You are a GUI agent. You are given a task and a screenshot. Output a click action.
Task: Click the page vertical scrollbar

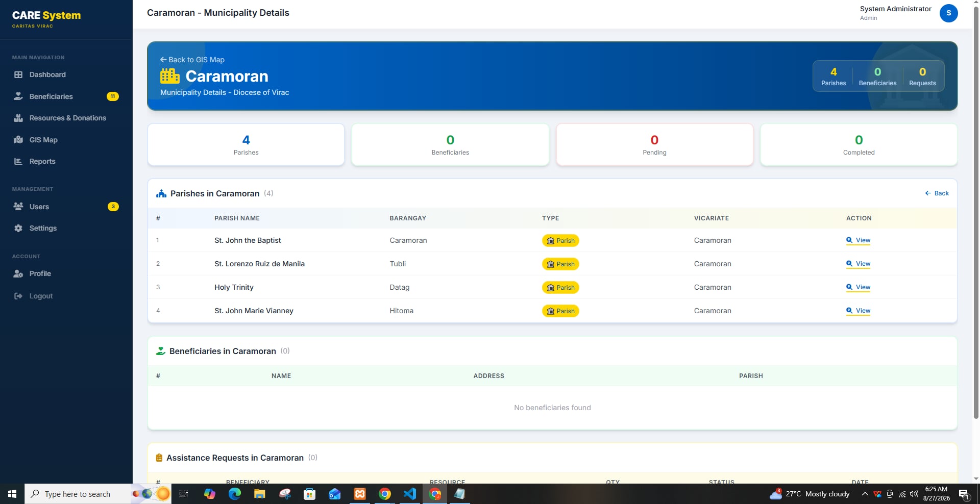coord(976,212)
